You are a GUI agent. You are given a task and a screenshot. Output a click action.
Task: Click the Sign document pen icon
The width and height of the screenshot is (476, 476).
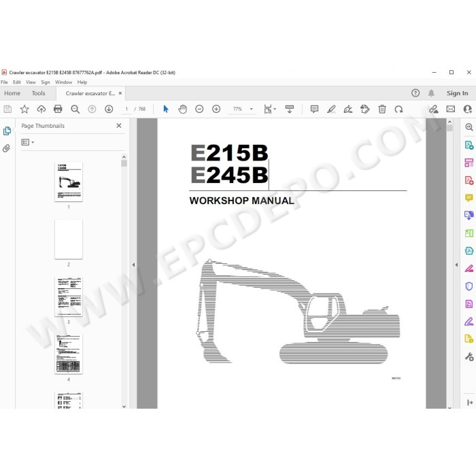point(348,109)
